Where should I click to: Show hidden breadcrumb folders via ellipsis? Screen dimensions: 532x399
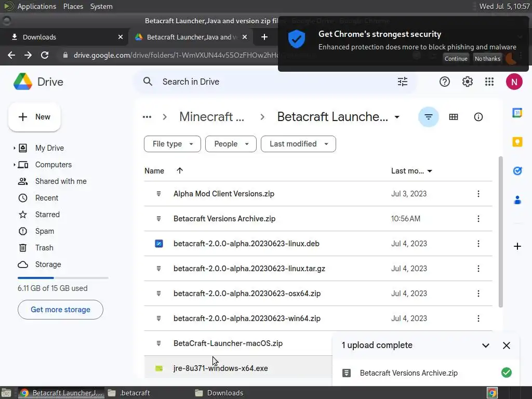[147, 117]
